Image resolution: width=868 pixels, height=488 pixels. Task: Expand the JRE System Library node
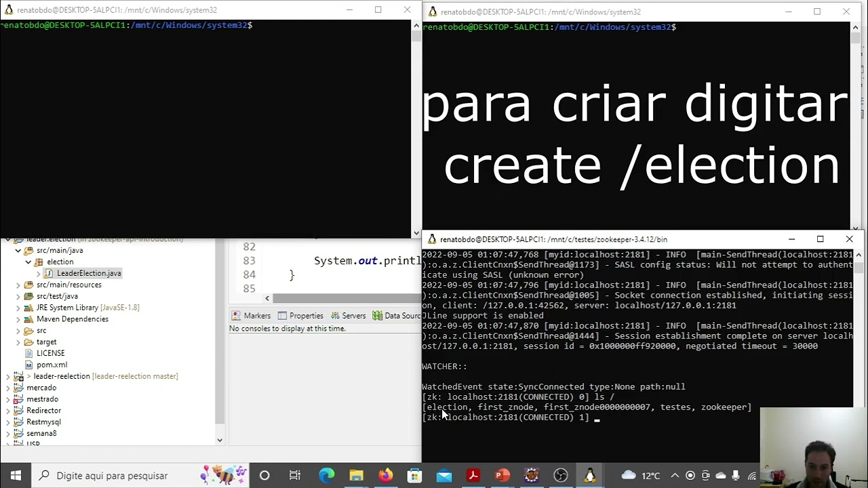tap(18, 308)
